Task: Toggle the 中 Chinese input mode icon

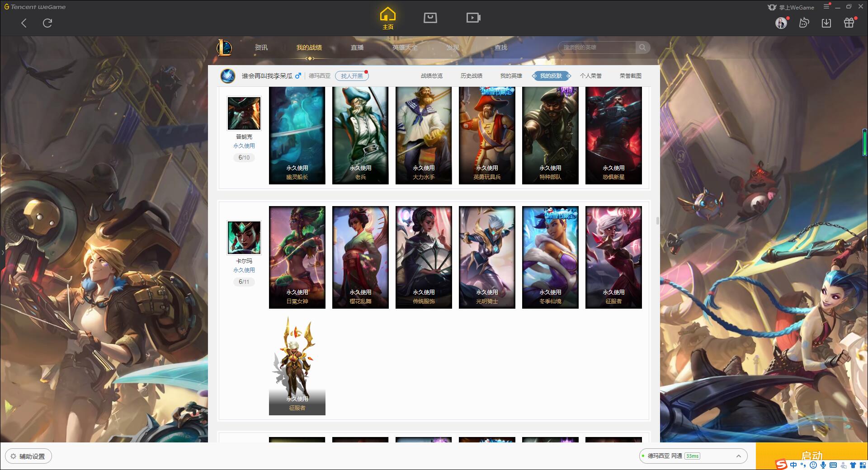Action: (x=793, y=465)
